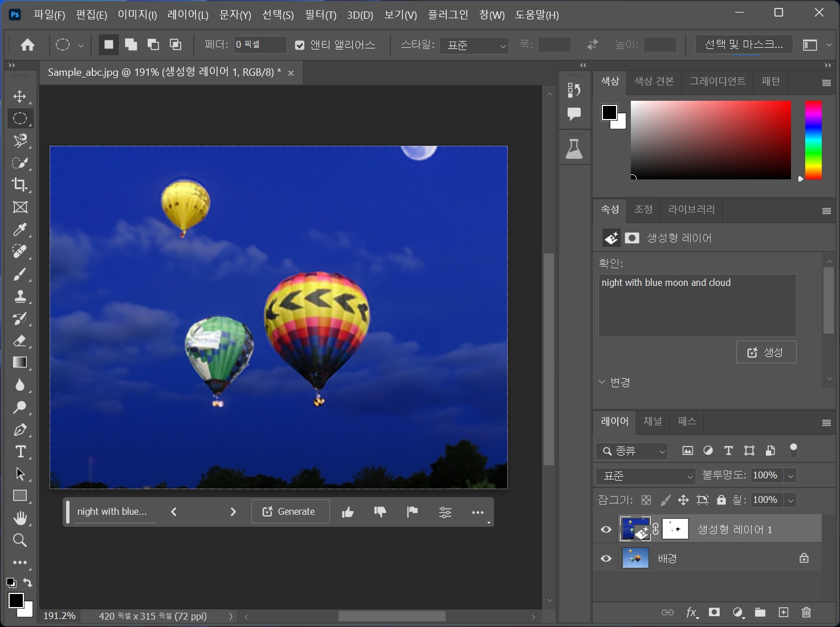Delete layer with trash icon
840x627 pixels.
[806, 612]
